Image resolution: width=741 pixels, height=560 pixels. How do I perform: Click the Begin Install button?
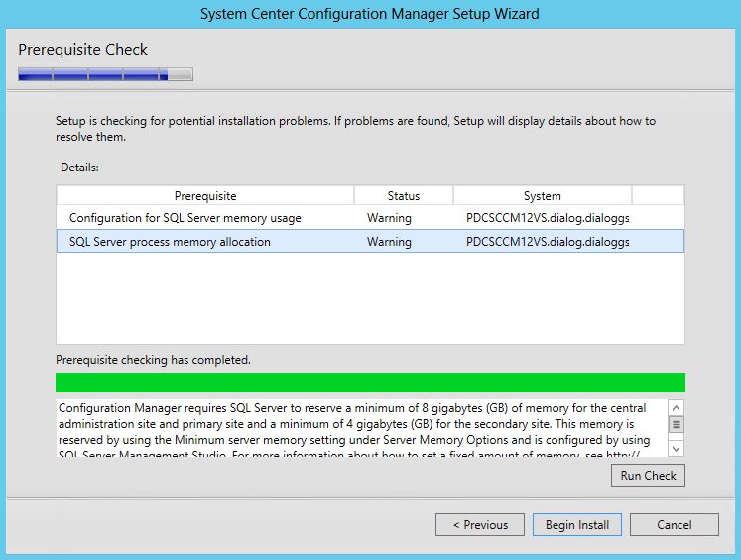(x=577, y=525)
